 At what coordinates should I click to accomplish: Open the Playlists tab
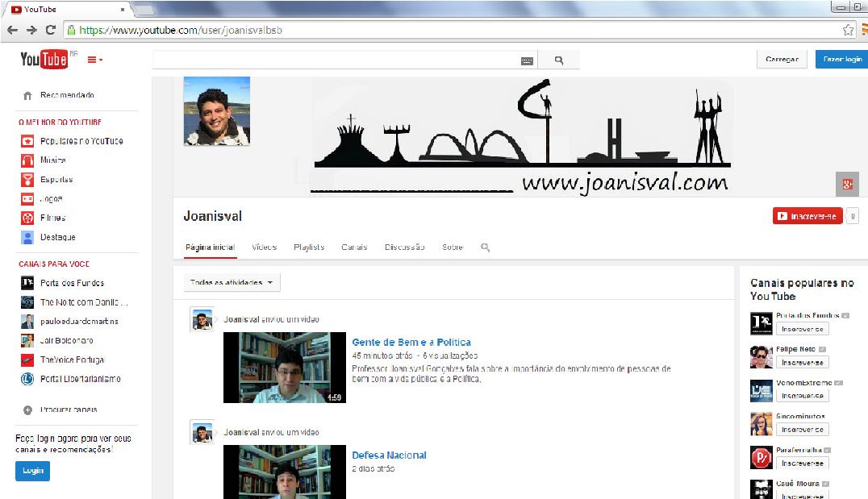pyautogui.click(x=309, y=247)
